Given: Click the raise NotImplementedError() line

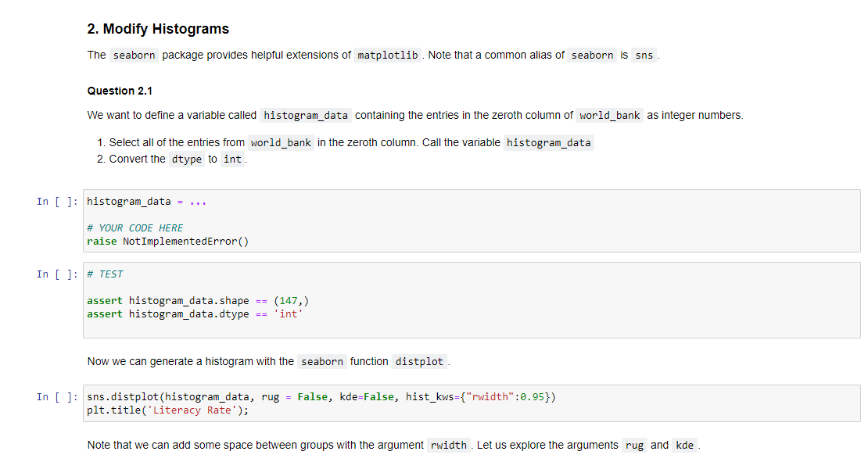Looking at the screenshot, I should [169, 241].
